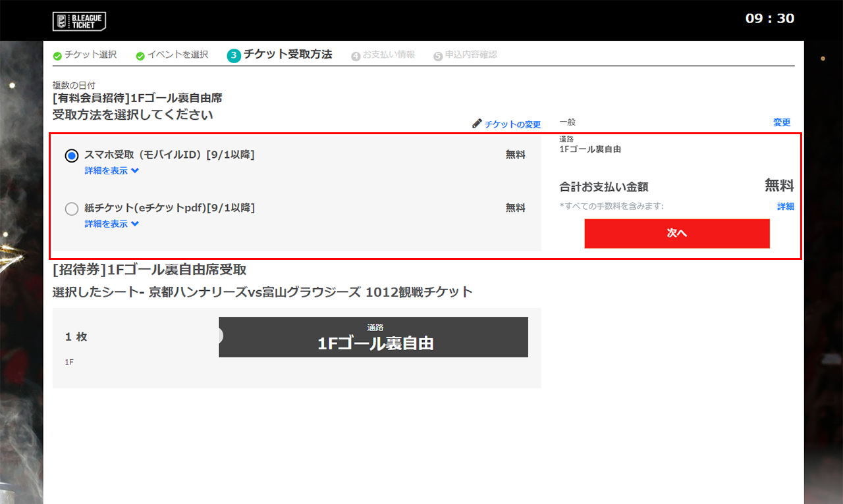This screenshot has height=504, width=843.
Task: Expand 詳細を表示 under スマホ受取
Action: tap(111, 171)
